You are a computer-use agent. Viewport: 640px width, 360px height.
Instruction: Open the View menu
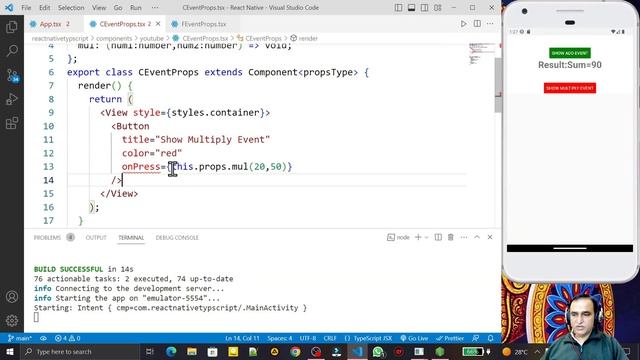tap(99, 8)
